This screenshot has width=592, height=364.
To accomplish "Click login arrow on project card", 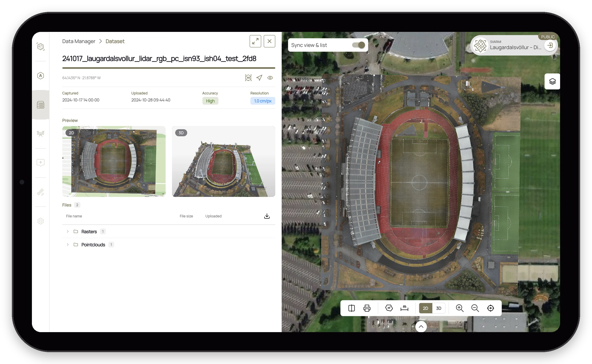I will (x=550, y=45).
